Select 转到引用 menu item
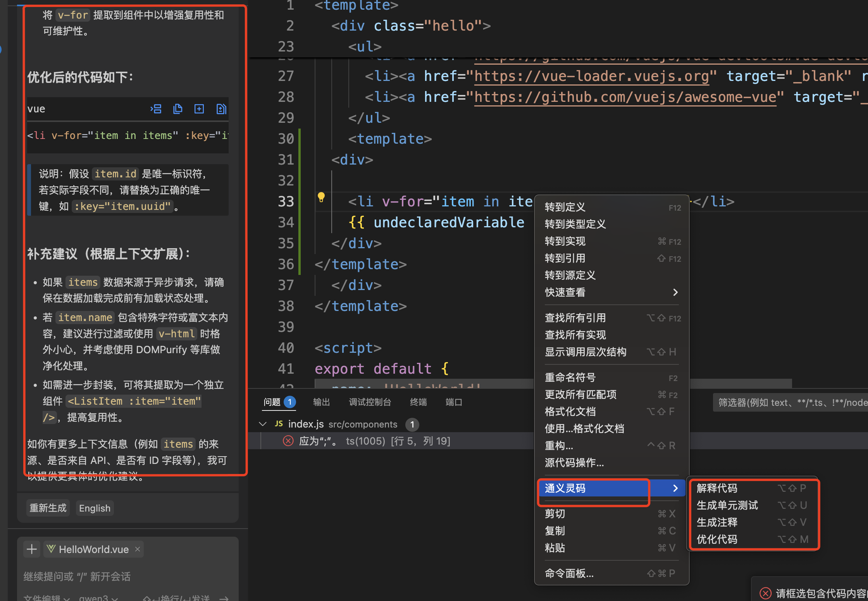Screen dimensions: 868x601 [x=611, y=258]
